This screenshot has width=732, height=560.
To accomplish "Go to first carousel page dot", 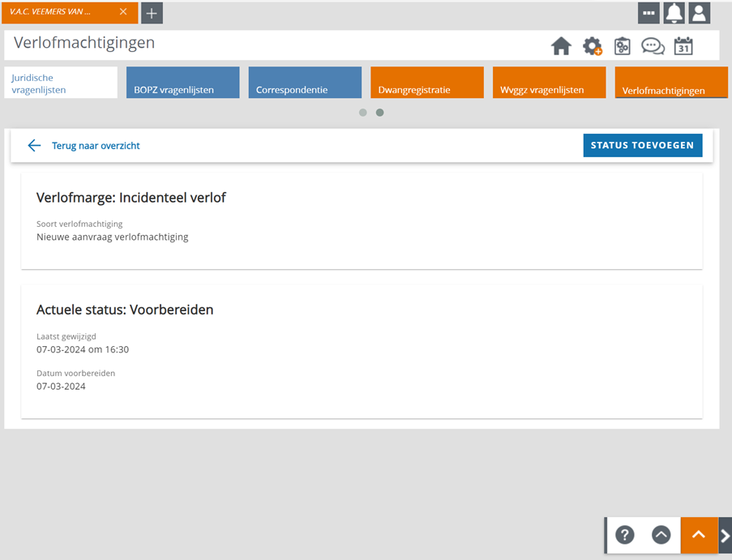I will pos(362,113).
